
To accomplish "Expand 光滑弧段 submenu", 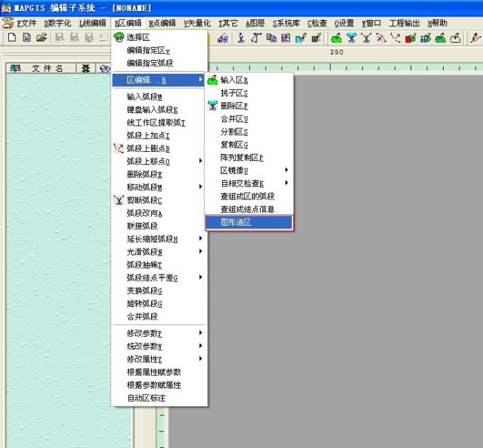I will (144, 252).
